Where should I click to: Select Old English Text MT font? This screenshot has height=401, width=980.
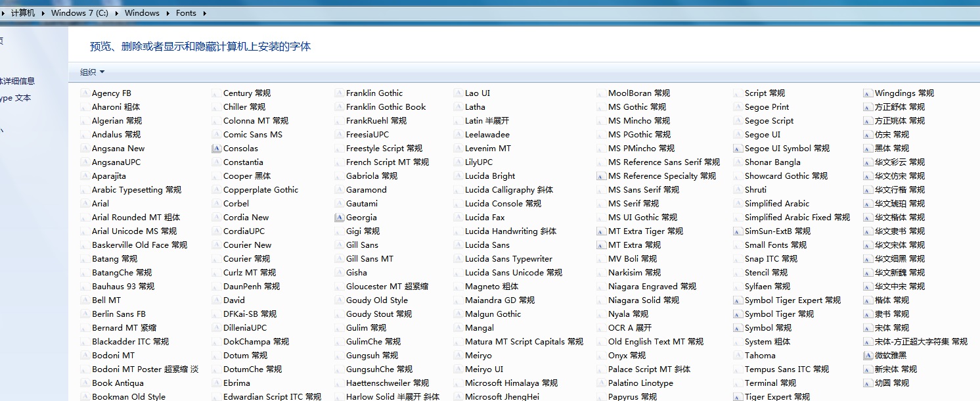tap(656, 342)
